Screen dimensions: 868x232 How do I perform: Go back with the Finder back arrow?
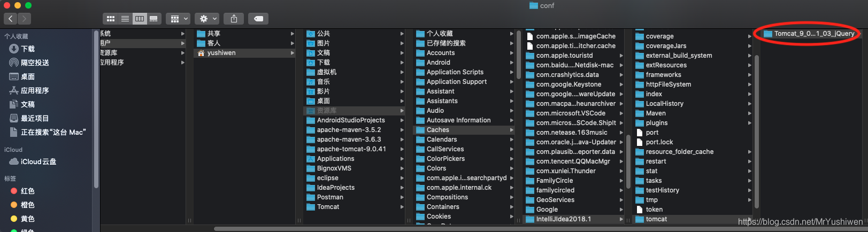tap(11, 19)
